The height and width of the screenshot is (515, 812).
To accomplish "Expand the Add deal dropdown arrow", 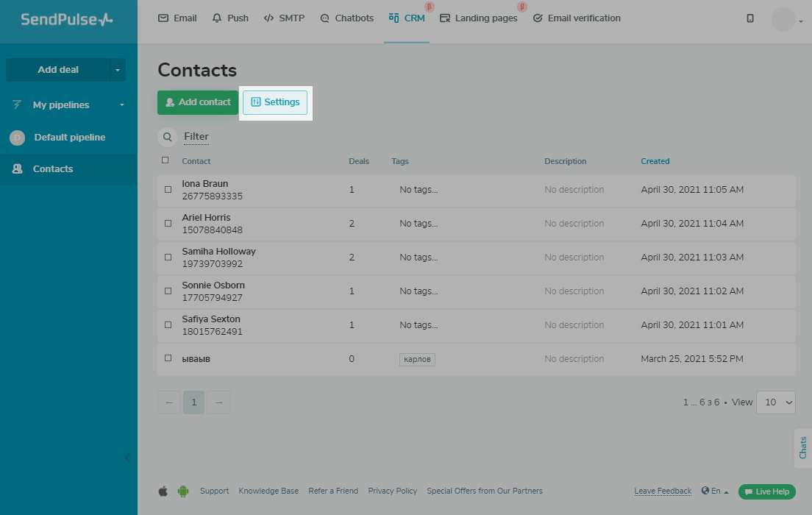I will [118, 70].
